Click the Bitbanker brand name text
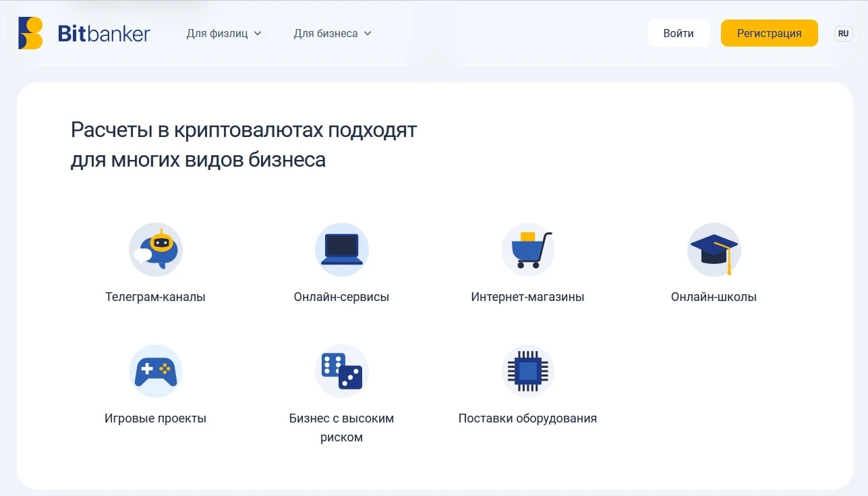Viewport: 868px width, 496px height. tap(104, 33)
